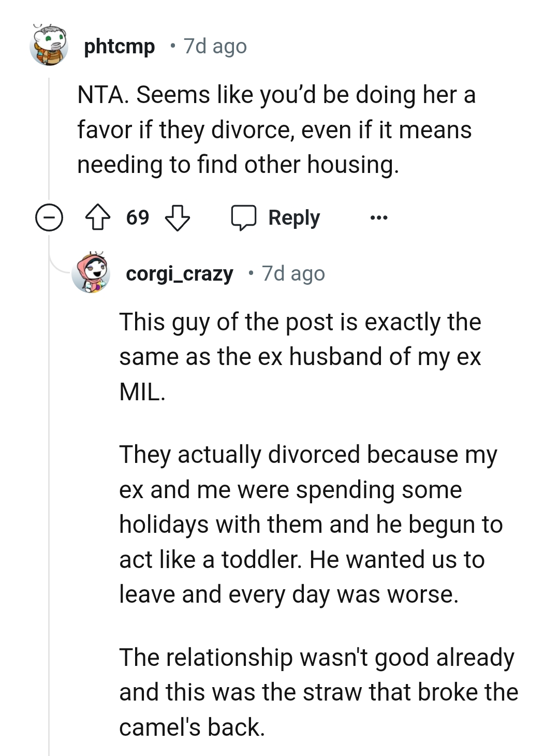Visit phtcmp's username profile link
Viewport: 559px width, 756px height.
click(x=119, y=47)
